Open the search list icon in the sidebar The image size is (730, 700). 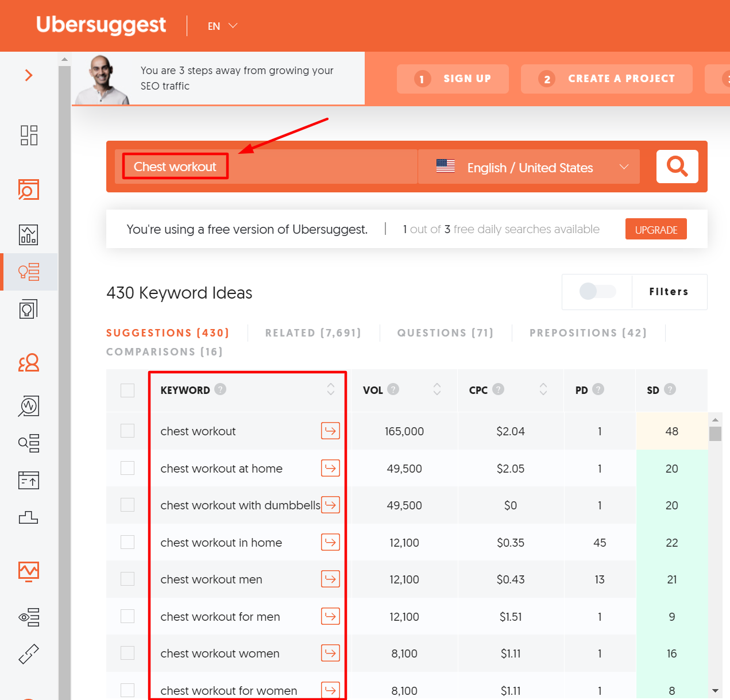coord(29,443)
